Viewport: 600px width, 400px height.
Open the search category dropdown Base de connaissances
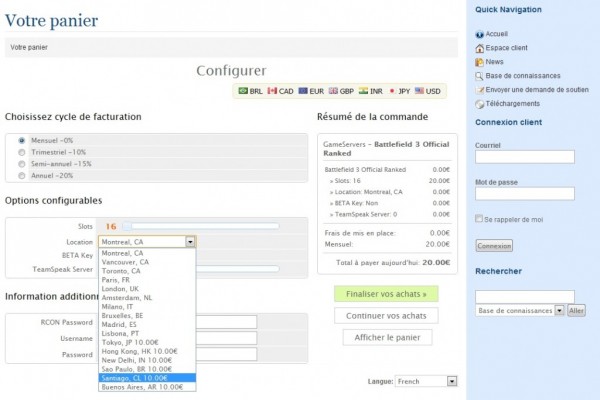[x=520, y=310]
